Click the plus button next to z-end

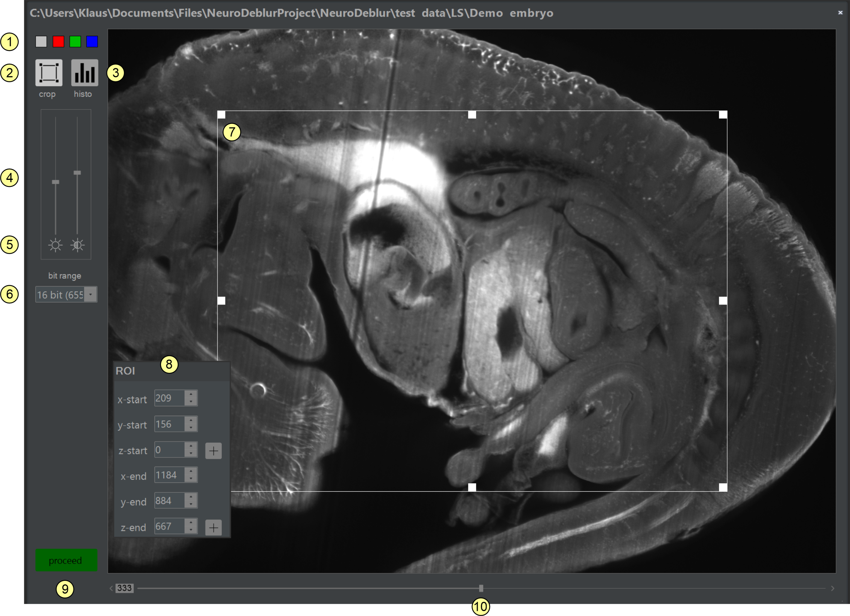click(x=213, y=528)
